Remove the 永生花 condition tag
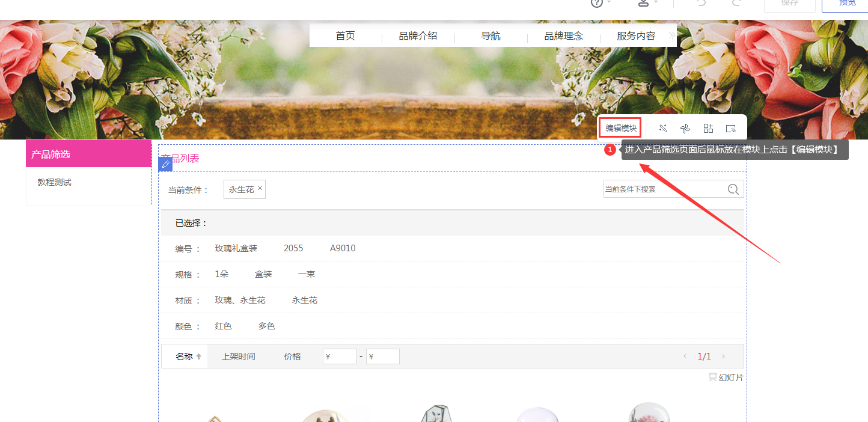The image size is (868, 422). [260, 188]
